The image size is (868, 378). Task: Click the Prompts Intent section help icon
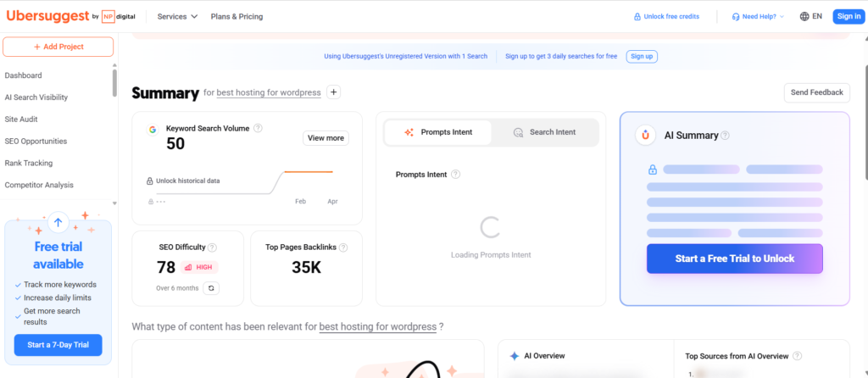[x=455, y=175]
